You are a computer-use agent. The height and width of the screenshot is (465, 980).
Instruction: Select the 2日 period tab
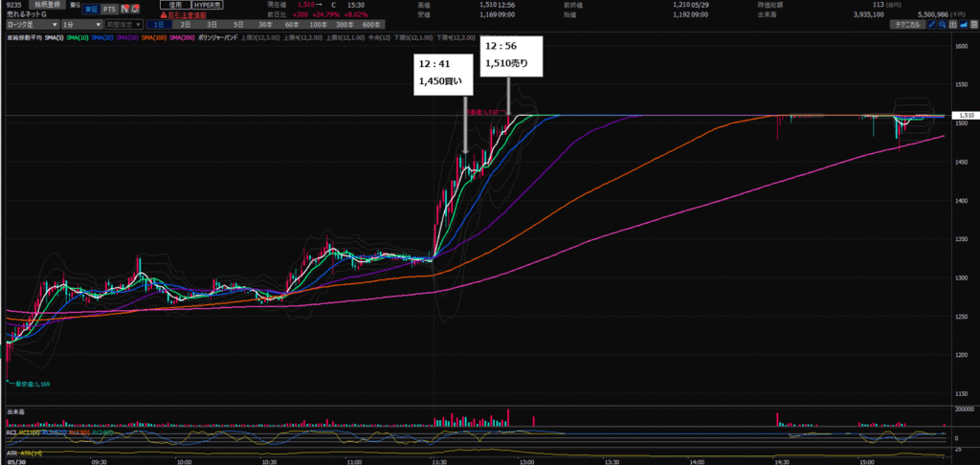(186, 24)
